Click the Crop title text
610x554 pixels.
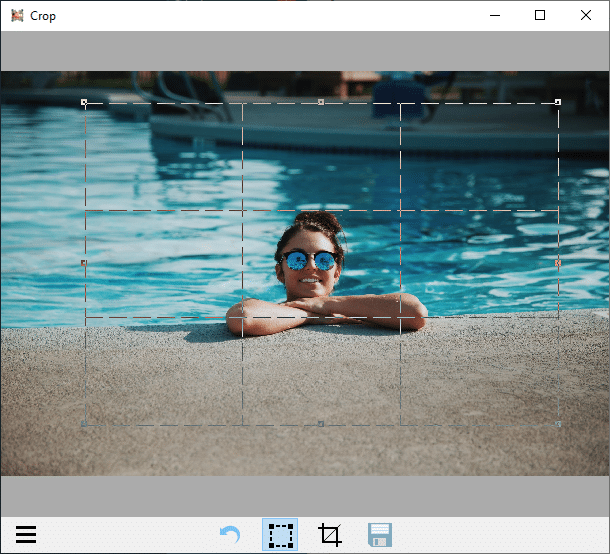tap(43, 16)
